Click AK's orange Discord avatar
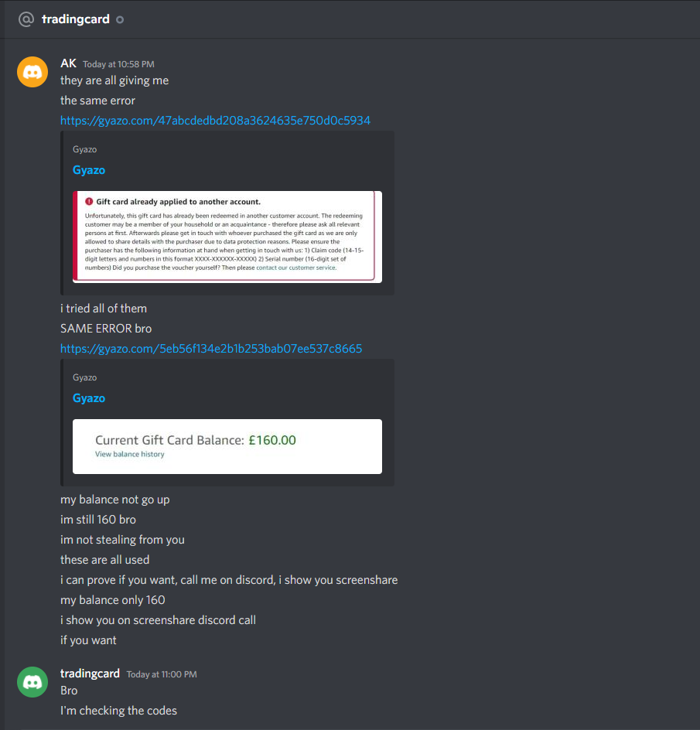700x730 pixels. tap(32, 72)
